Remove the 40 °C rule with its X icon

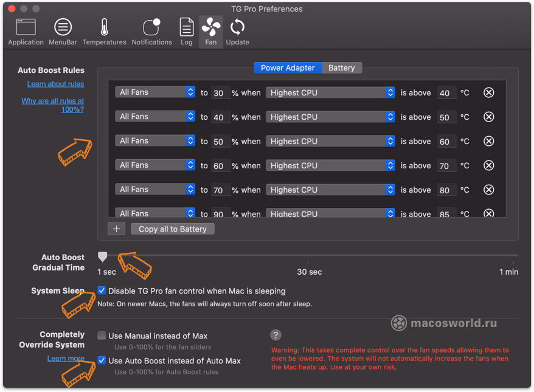(x=488, y=92)
